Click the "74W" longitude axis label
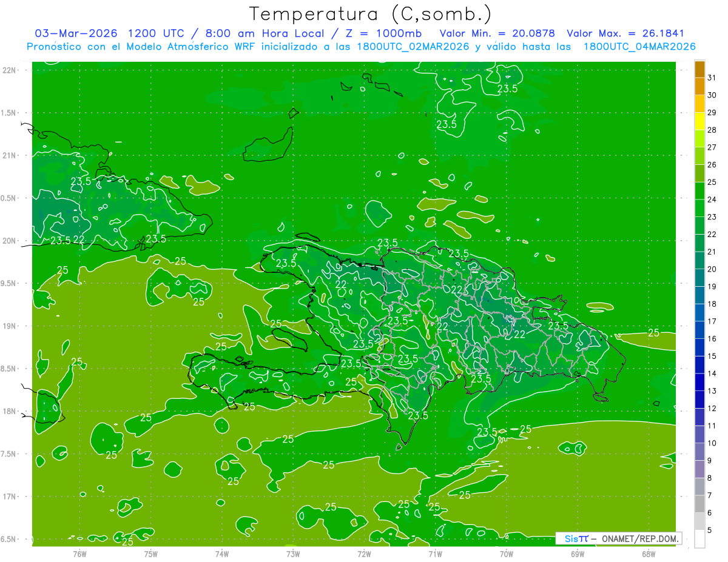The width and height of the screenshot is (728, 562). (221, 554)
